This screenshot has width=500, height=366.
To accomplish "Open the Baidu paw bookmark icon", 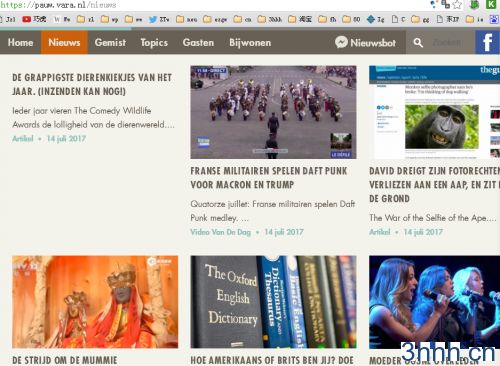I will point(494,19).
